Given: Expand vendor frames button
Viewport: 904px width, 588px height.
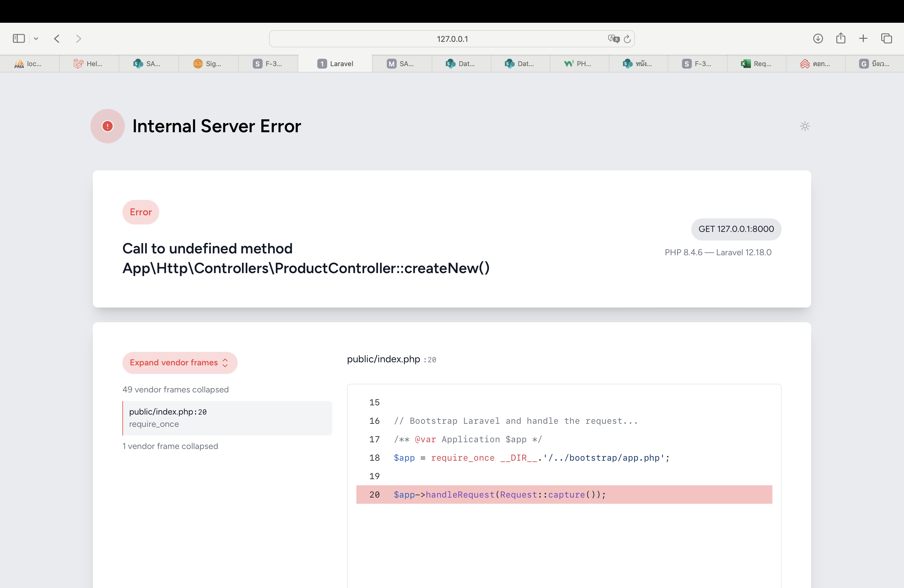Looking at the screenshot, I should (x=180, y=362).
